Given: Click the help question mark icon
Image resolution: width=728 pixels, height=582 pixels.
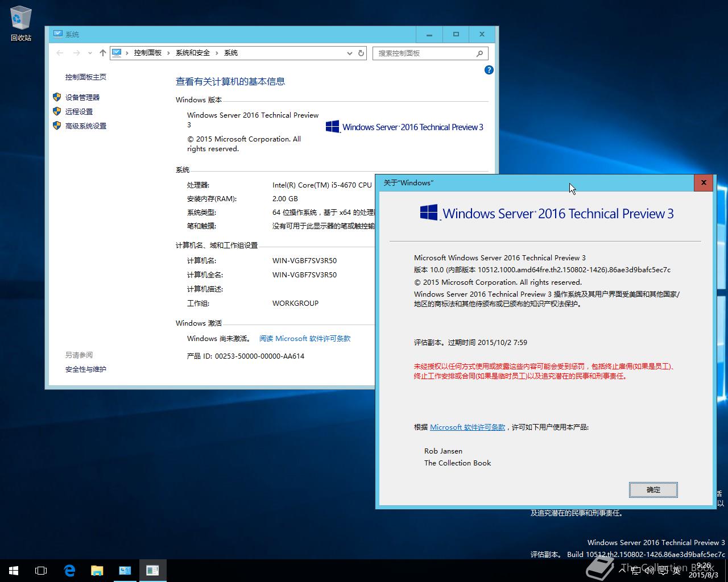Looking at the screenshot, I should click(x=489, y=70).
